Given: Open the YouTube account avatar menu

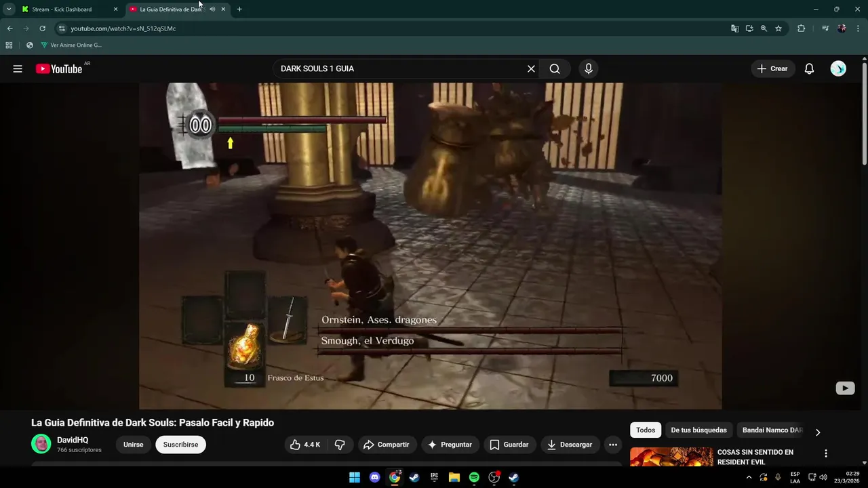Looking at the screenshot, I should tap(838, 68).
